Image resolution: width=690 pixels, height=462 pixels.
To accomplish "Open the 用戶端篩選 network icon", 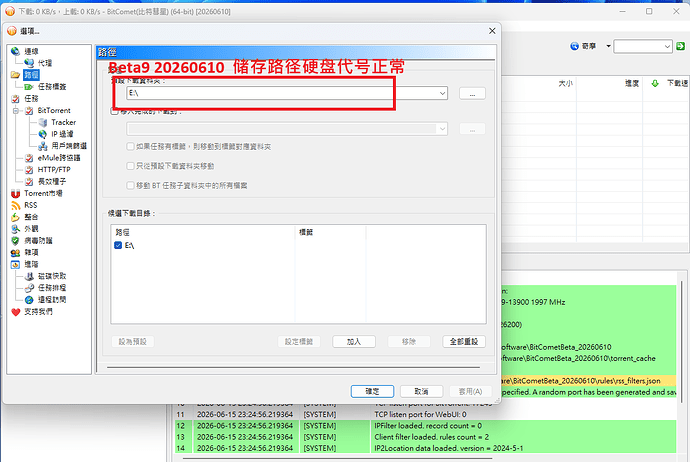I will [x=43, y=146].
